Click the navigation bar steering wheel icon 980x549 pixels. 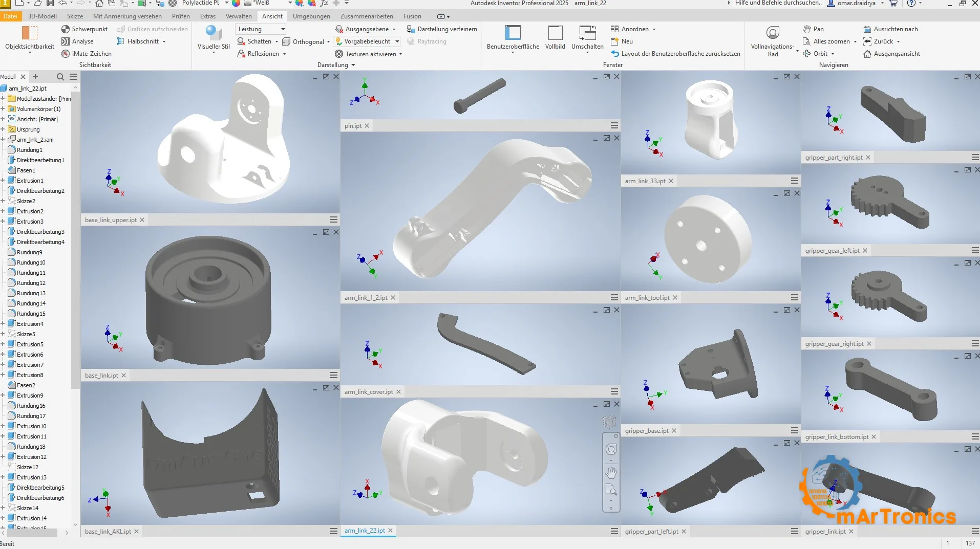coord(611,450)
